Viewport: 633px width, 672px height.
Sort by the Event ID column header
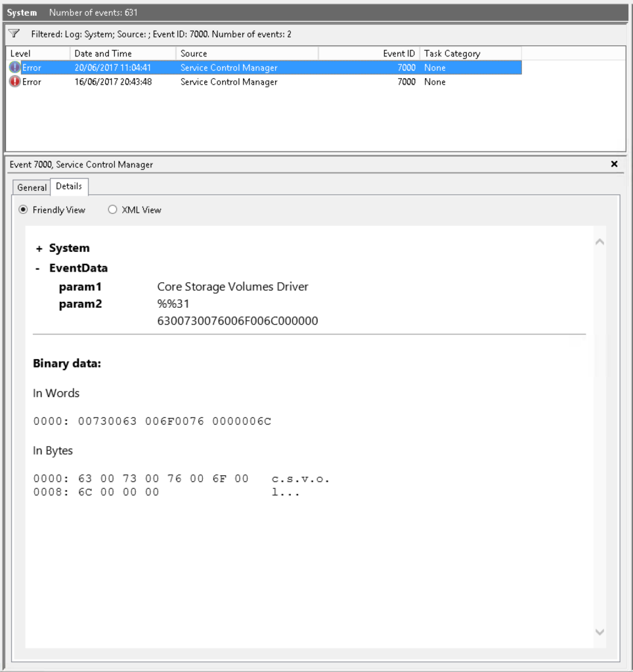tap(369, 54)
